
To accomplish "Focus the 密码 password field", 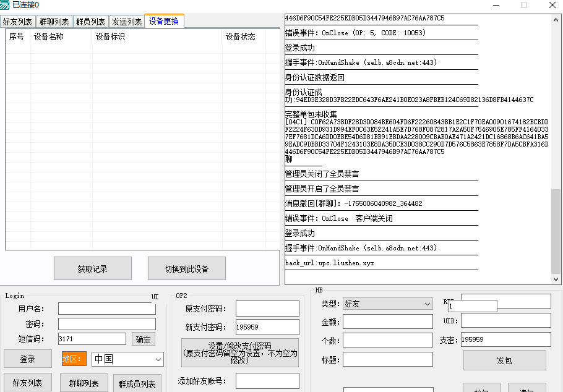I will [x=106, y=324].
